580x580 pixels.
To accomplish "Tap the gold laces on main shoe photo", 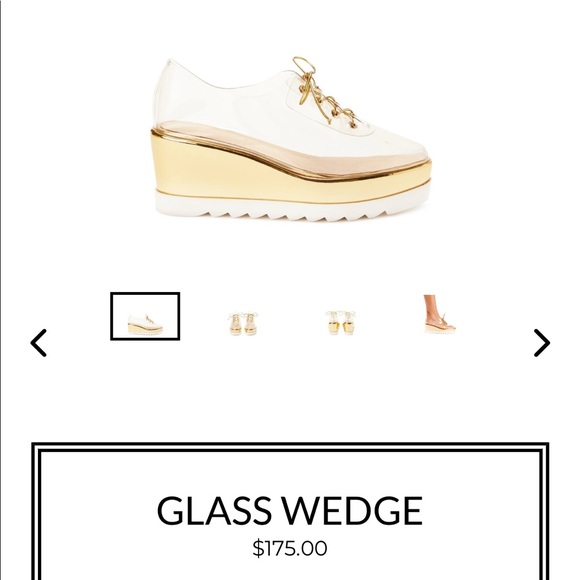I will click(322, 92).
